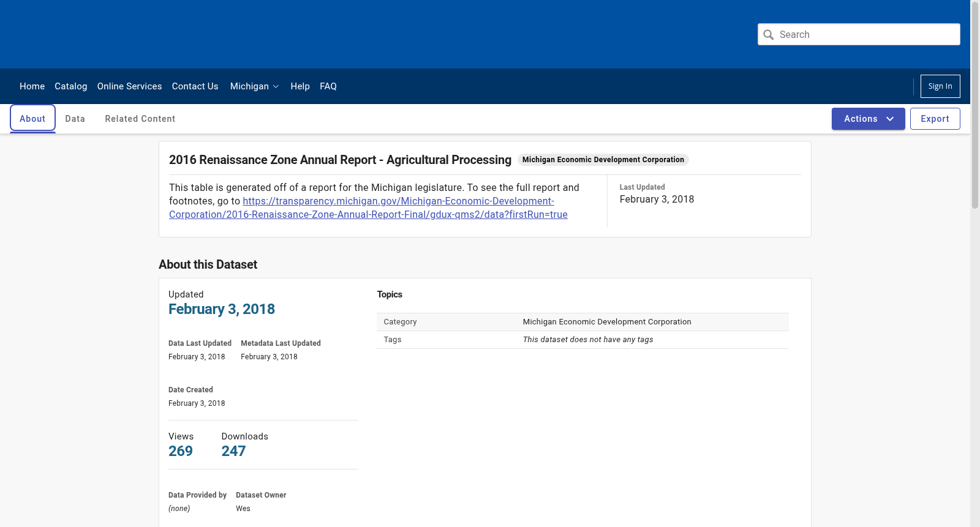Screen dimensions: 980x527
Task: Click the Metadata Last Updated date value
Action: pos(269,357)
